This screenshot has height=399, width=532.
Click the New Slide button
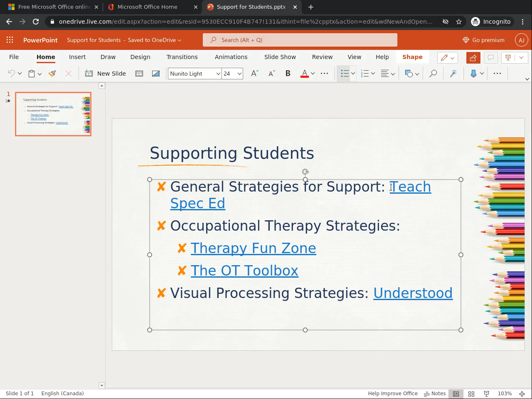pyautogui.click(x=106, y=74)
